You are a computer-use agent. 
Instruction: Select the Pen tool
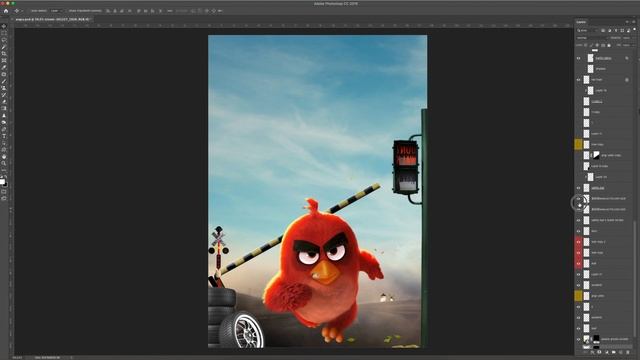[4, 129]
